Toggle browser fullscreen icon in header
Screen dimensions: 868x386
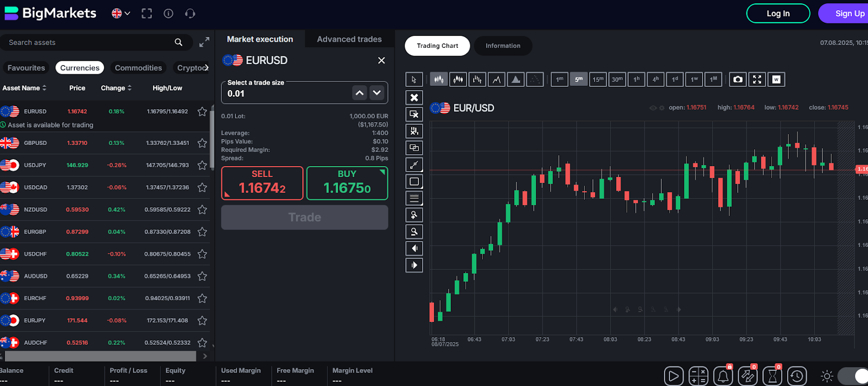[x=147, y=14]
